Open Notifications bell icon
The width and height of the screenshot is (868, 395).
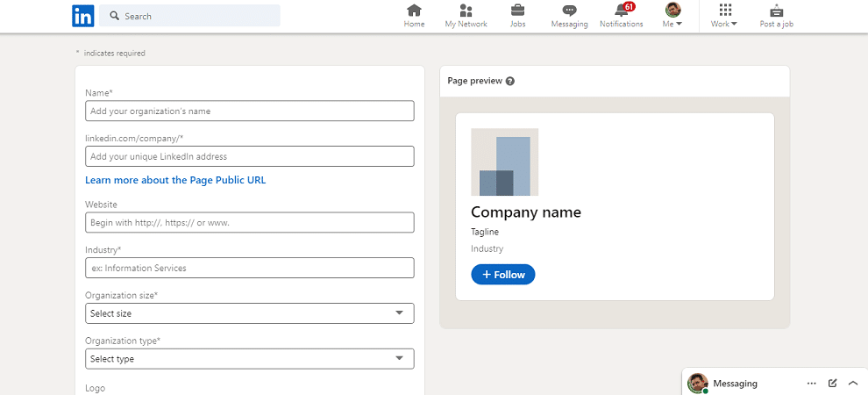[622, 10]
